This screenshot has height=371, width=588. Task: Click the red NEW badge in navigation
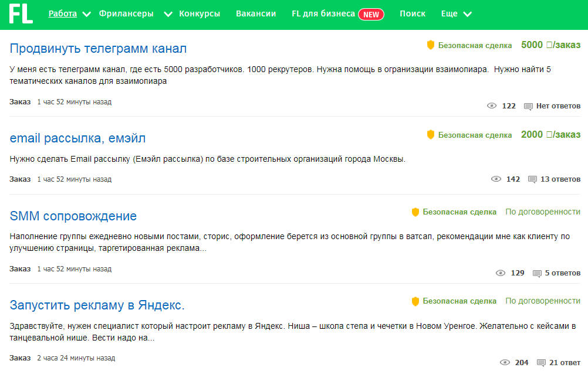(x=371, y=14)
